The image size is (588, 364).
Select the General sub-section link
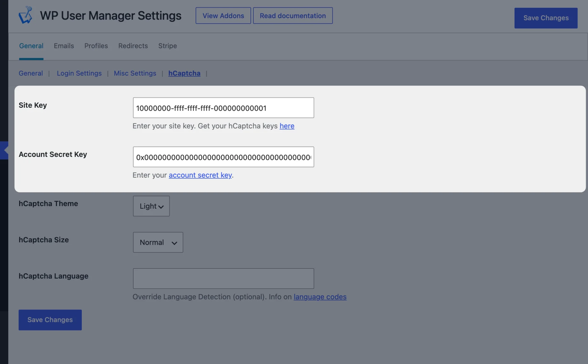click(x=31, y=73)
